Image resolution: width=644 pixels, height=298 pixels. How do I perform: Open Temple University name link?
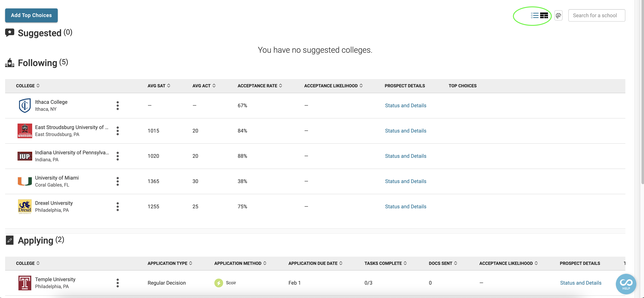tap(55, 280)
